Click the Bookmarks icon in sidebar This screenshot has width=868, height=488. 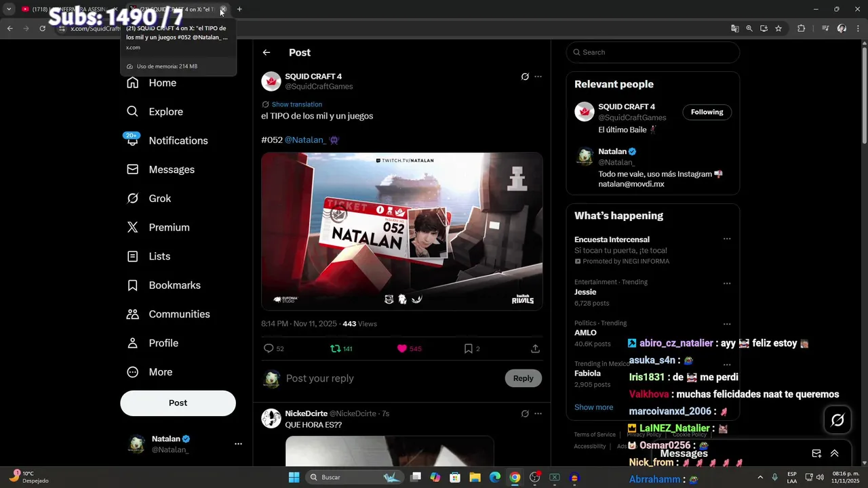[133, 285]
